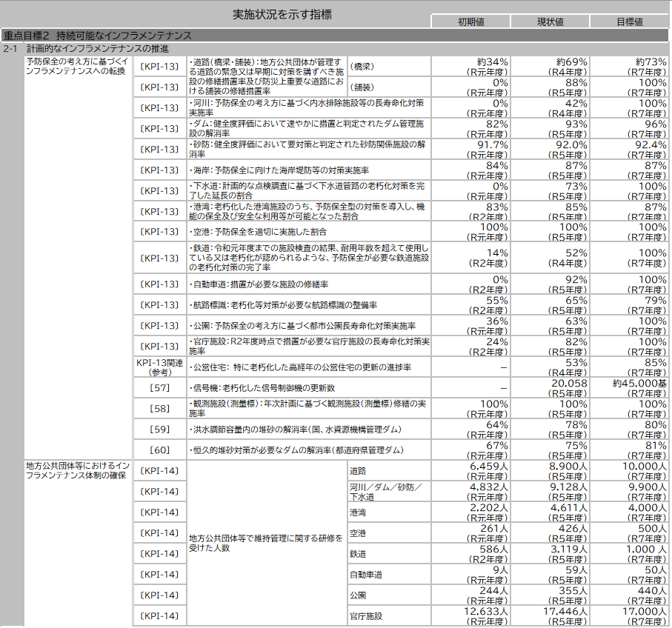Click the 36% initial value for 公園
The width and height of the screenshot is (672, 628).
point(470,326)
